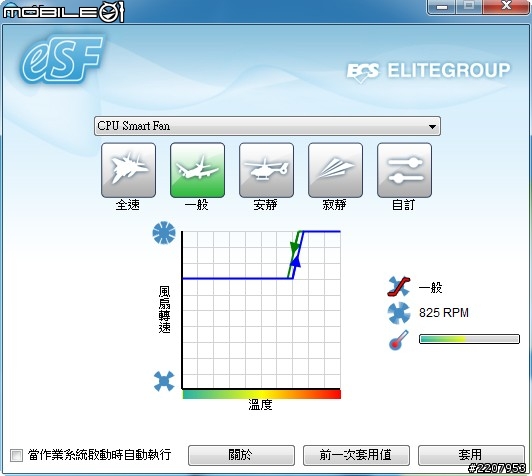Click the temperature level bar beside thermometer
Viewport: 532px width, 476px height.
coord(469,339)
